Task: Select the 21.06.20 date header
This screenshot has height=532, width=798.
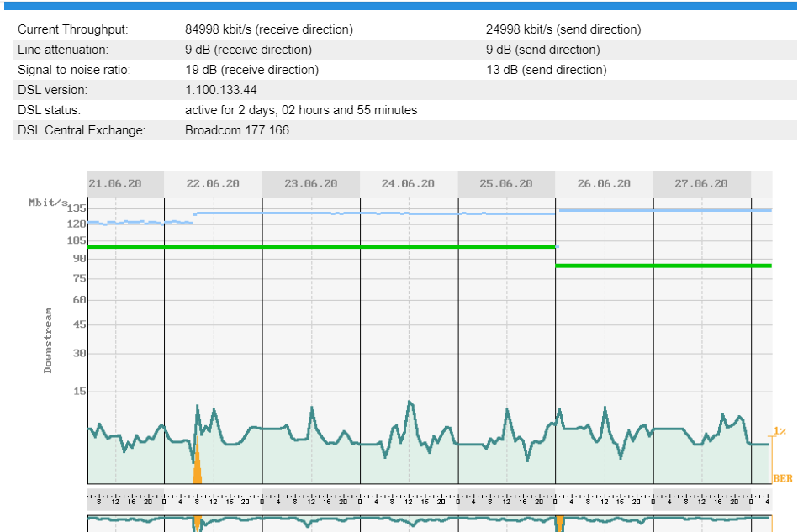Action: coord(115,183)
